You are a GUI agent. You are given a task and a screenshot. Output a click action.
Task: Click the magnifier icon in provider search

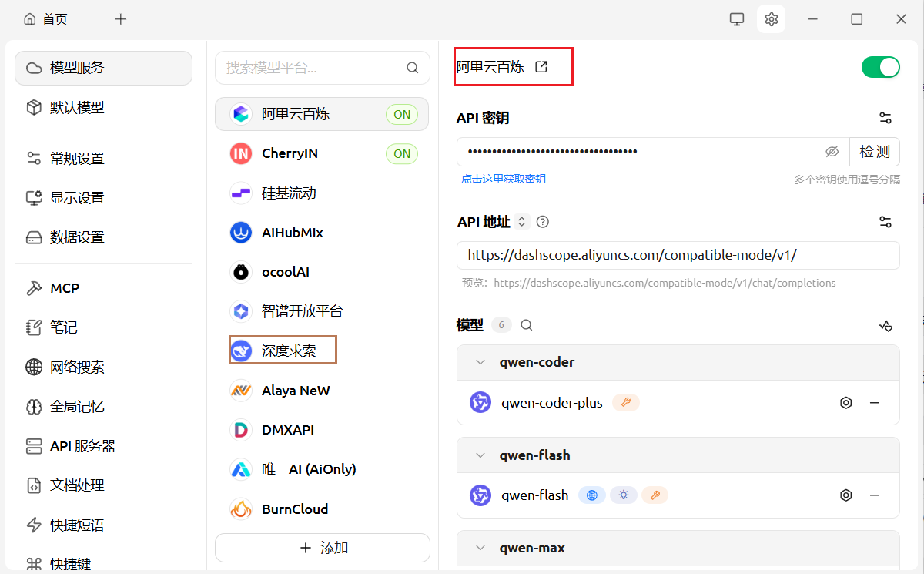click(413, 68)
